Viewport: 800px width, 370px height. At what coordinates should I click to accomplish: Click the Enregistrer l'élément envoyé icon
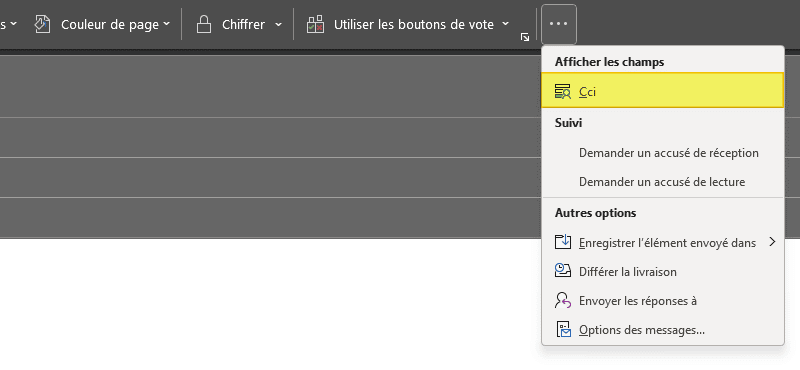point(563,242)
